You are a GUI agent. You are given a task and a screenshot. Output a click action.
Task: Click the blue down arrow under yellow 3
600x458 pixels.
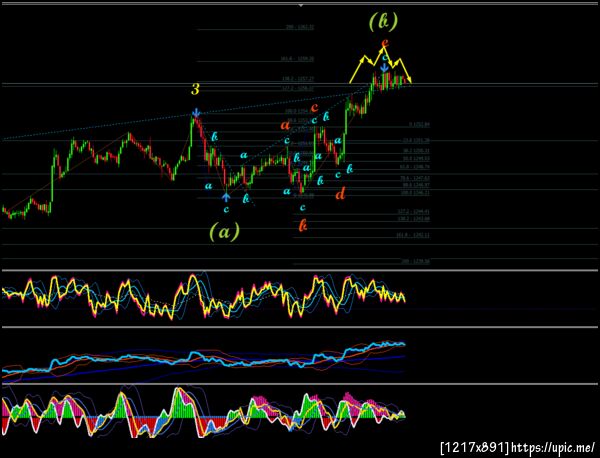(x=196, y=112)
